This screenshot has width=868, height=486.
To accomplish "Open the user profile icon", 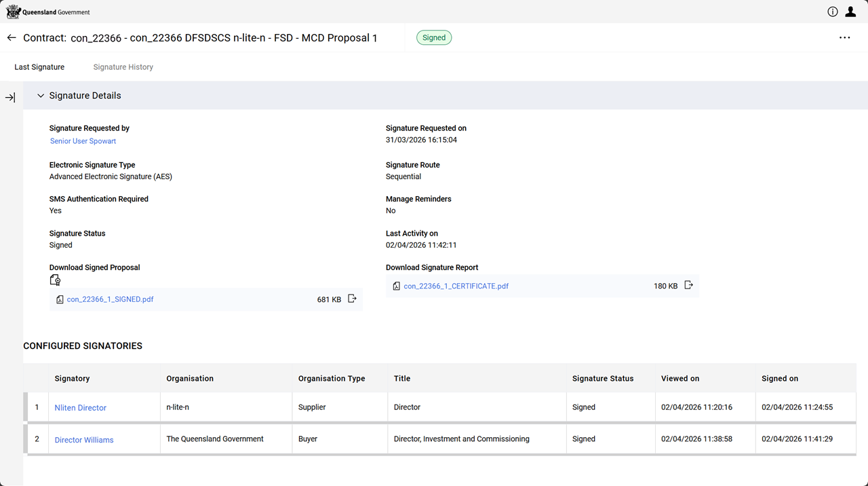I will (x=850, y=12).
